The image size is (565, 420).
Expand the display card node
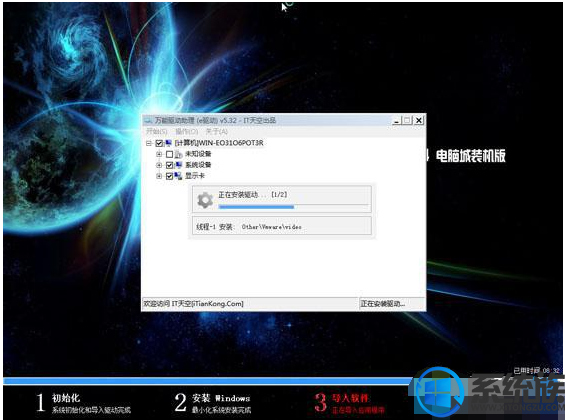pyautogui.click(x=159, y=176)
